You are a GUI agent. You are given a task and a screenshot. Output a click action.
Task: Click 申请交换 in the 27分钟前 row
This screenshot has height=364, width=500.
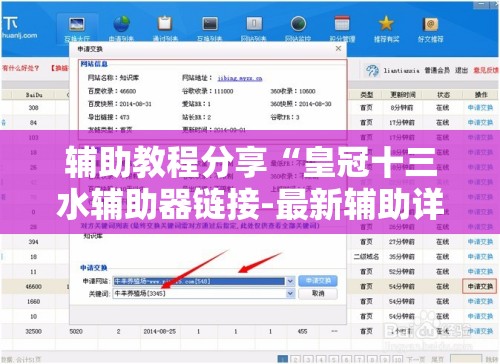click(480, 242)
